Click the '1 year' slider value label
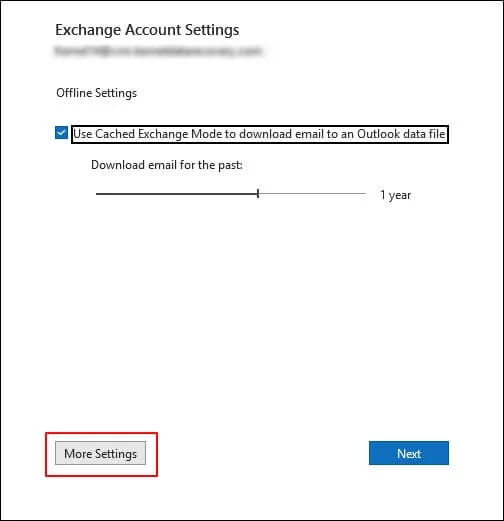This screenshot has width=504, height=521. tap(396, 195)
